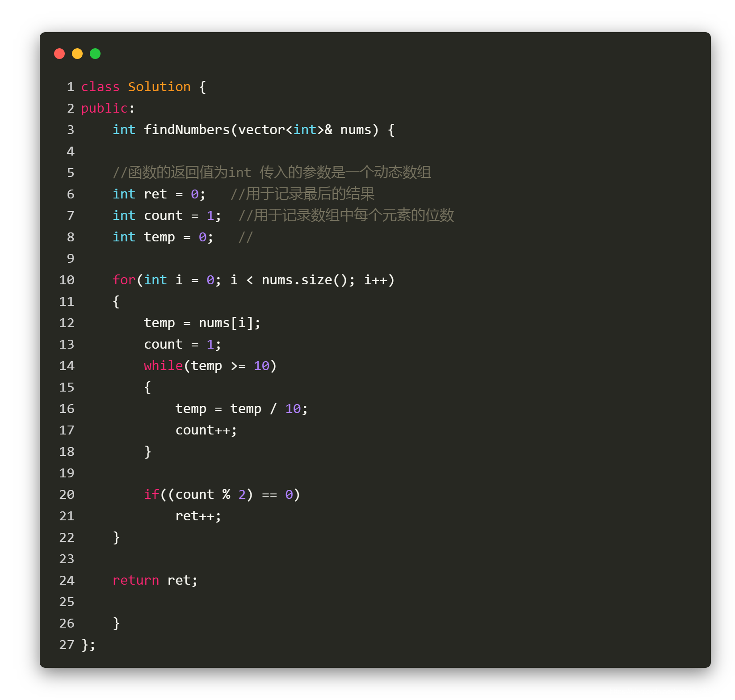Click line number 19

(x=67, y=473)
